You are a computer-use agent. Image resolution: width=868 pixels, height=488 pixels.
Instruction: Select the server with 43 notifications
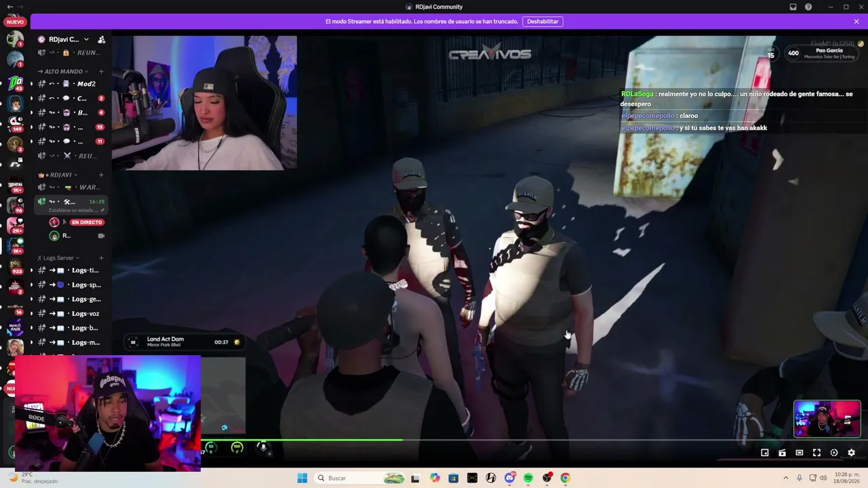coord(15,83)
